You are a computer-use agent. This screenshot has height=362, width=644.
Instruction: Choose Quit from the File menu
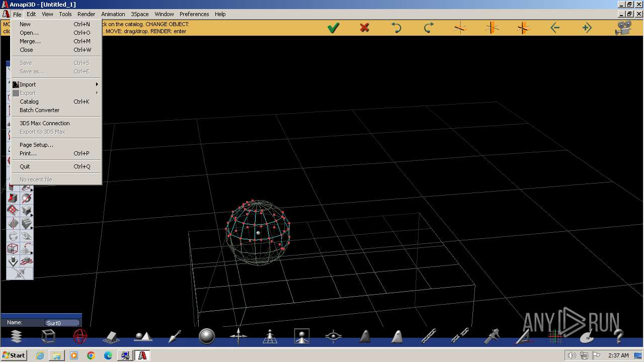coord(56,166)
